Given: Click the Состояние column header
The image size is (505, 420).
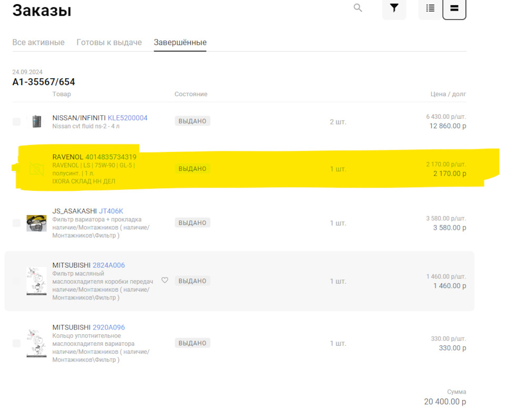Looking at the screenshot, I should (x=191, y=94).
